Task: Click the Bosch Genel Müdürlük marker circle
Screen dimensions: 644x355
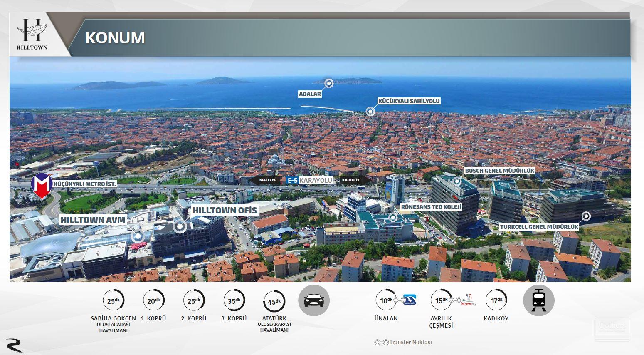Action: point(457,181)
